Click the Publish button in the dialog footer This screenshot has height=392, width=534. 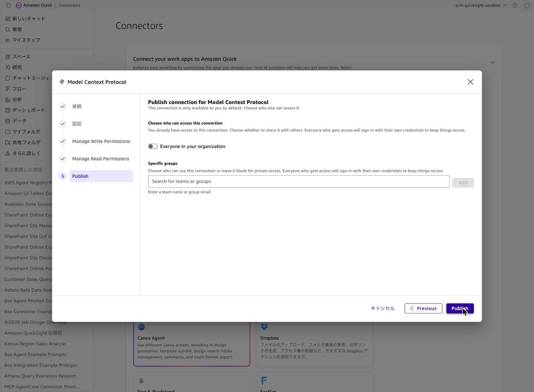point(460,308)
